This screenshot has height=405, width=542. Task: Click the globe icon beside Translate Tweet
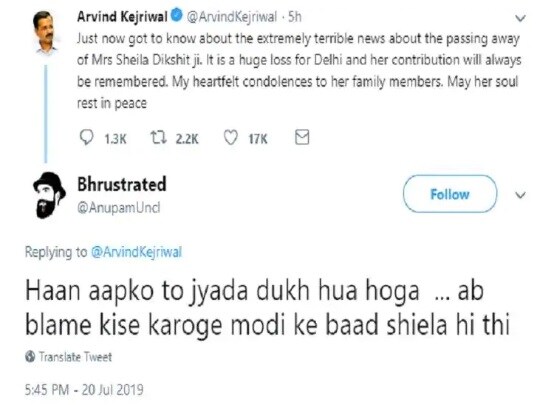click(30, 356)
